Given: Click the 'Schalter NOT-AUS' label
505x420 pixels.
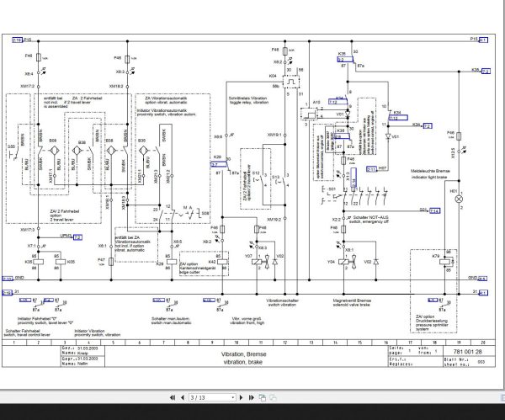Looking at the screenshot, I should point(370,217).
